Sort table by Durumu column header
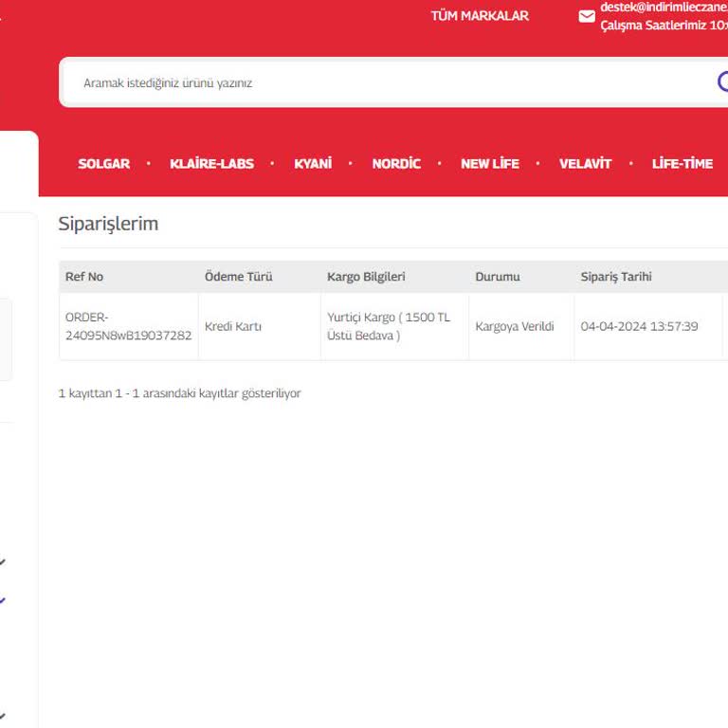The height and width of the screenshot is (728, 728). click(498, 277)
